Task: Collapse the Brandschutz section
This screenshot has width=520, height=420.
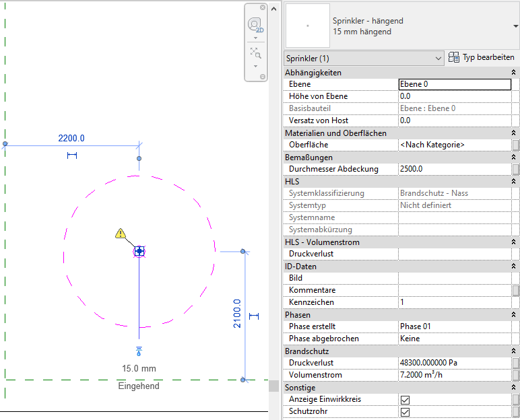Action: 514,351
